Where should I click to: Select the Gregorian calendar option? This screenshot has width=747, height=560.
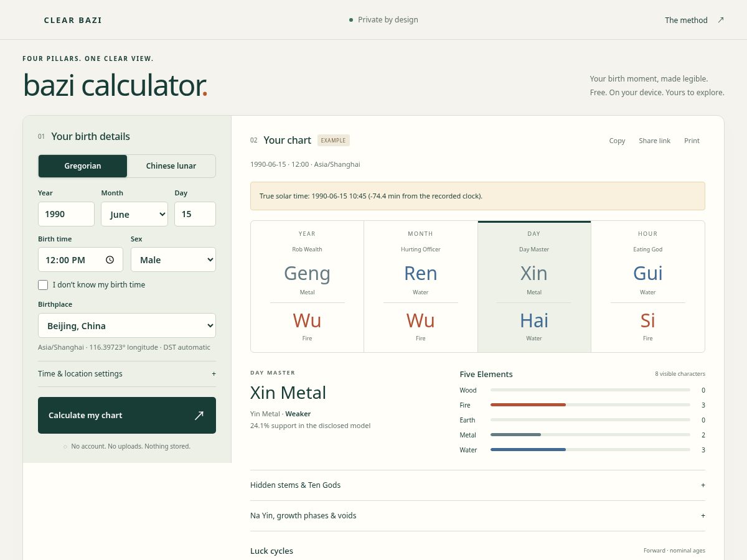83,166
